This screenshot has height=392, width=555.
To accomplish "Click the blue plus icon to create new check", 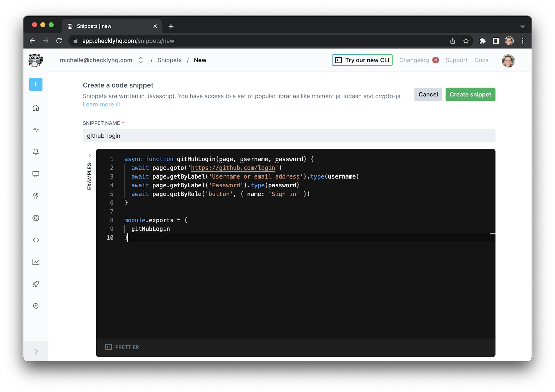I will coord(35,84).
